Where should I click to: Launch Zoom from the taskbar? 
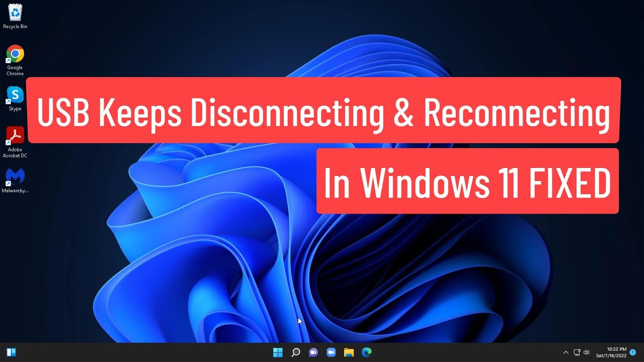pos(331,352)
